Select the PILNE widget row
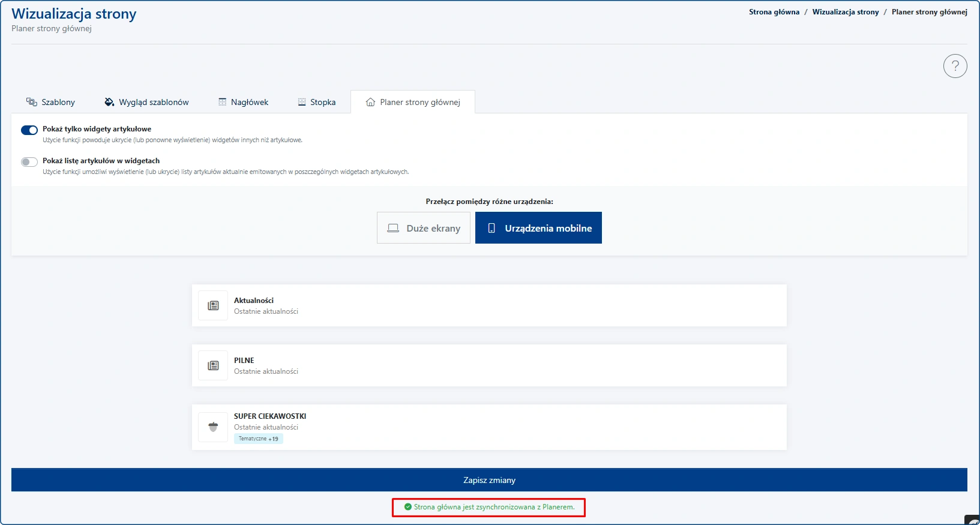 489,365
